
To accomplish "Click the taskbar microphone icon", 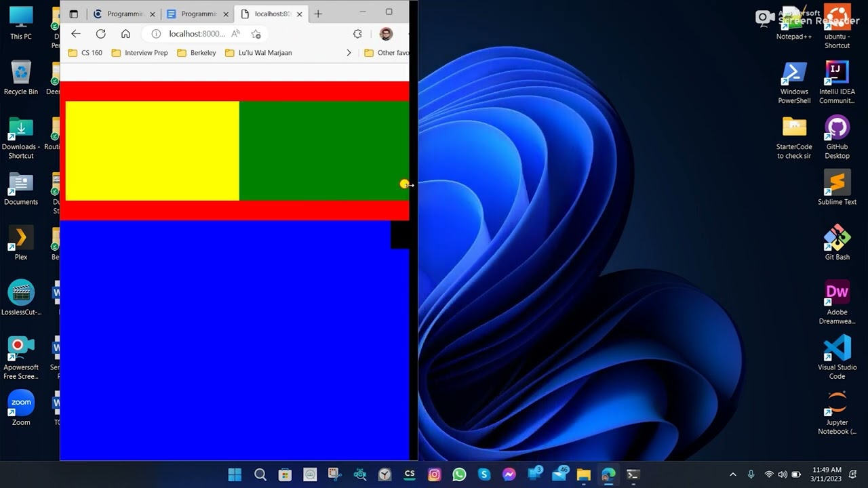I will 751,474.
